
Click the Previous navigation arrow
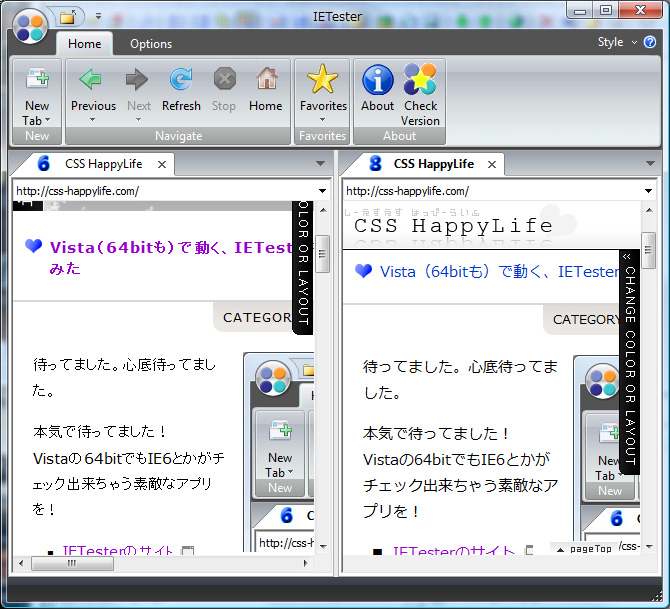coord(92,81)
